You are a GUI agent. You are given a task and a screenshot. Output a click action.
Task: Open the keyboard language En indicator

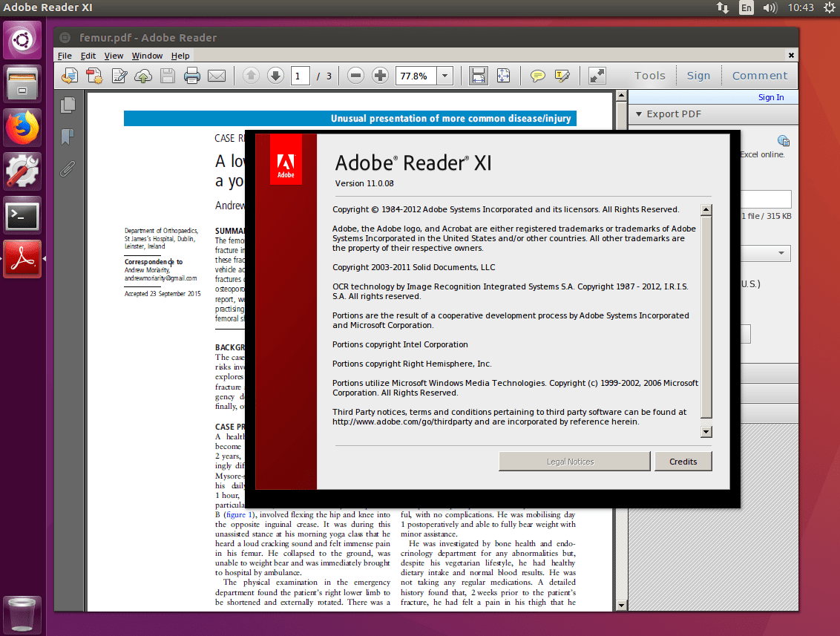pyautogui.click(x=747, y=7)
